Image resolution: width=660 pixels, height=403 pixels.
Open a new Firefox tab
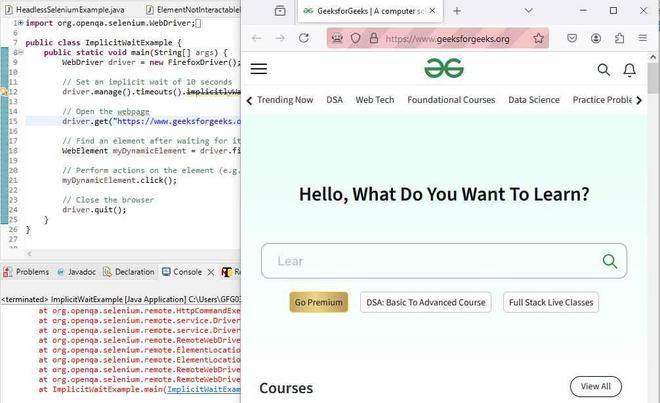457,11
